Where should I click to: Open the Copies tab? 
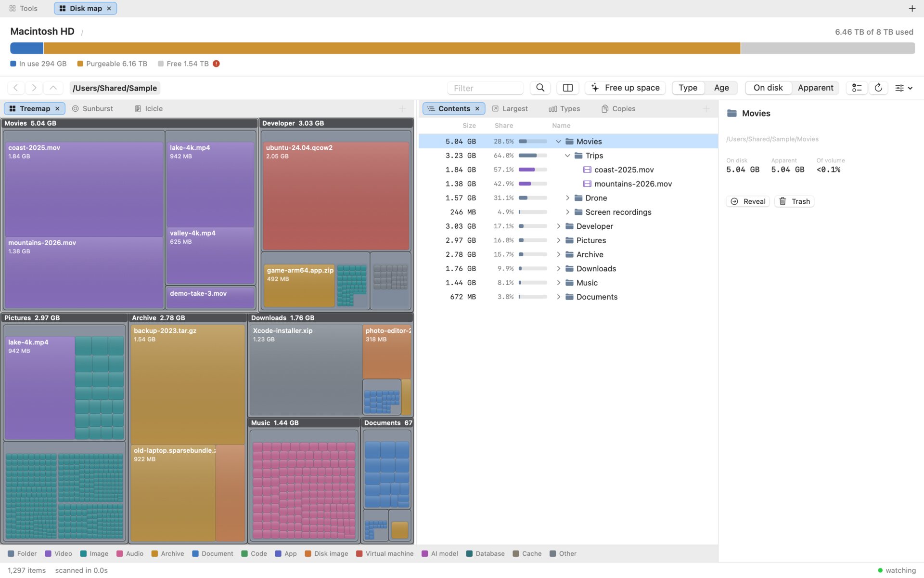pyautogui.click(x=618, y=108)
